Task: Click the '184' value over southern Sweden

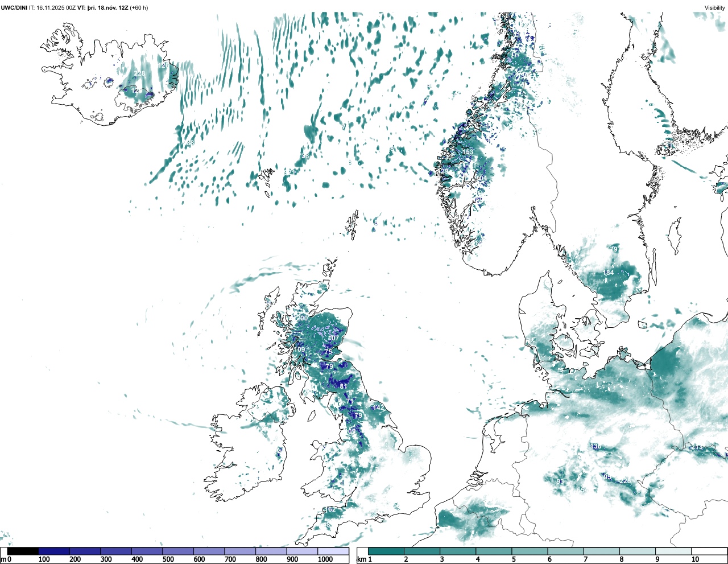Action: click(x=609, y=273)
